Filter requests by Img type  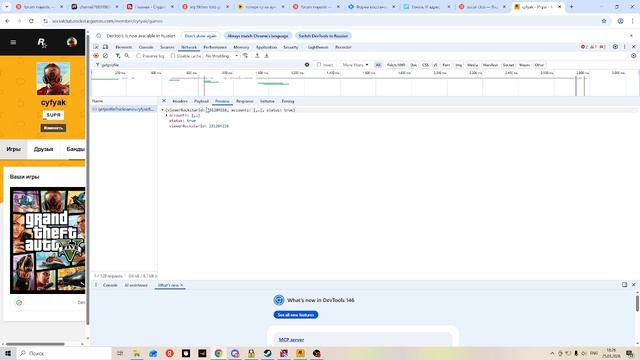tap(458, 65)
